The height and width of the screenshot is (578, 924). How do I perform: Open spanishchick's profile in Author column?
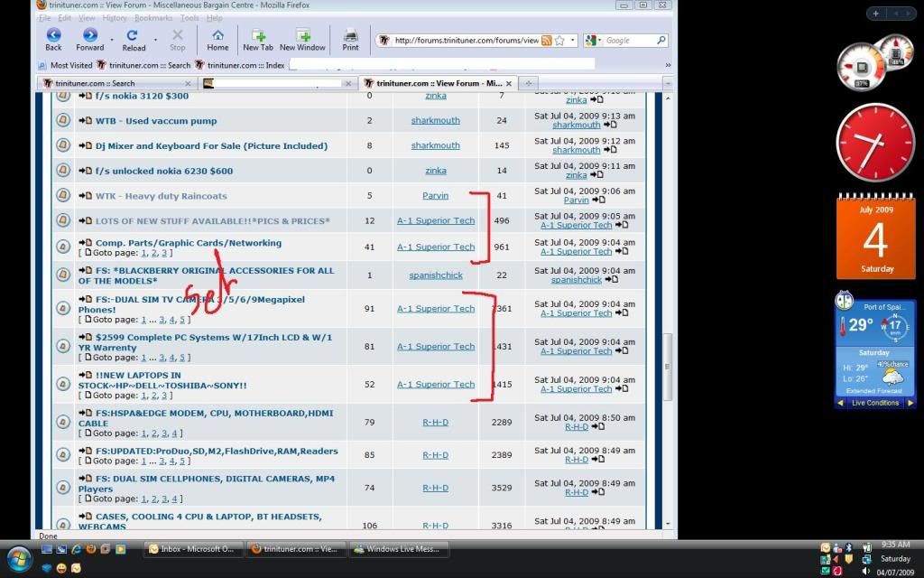[436, 275]
